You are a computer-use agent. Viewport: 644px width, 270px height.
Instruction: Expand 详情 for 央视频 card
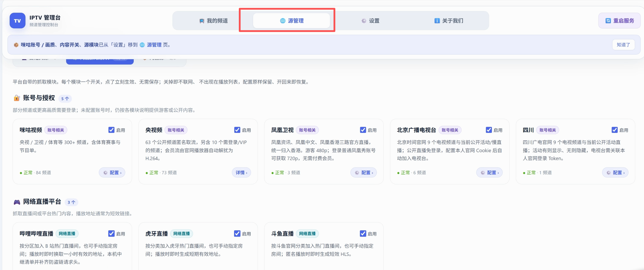click(241, 173)
